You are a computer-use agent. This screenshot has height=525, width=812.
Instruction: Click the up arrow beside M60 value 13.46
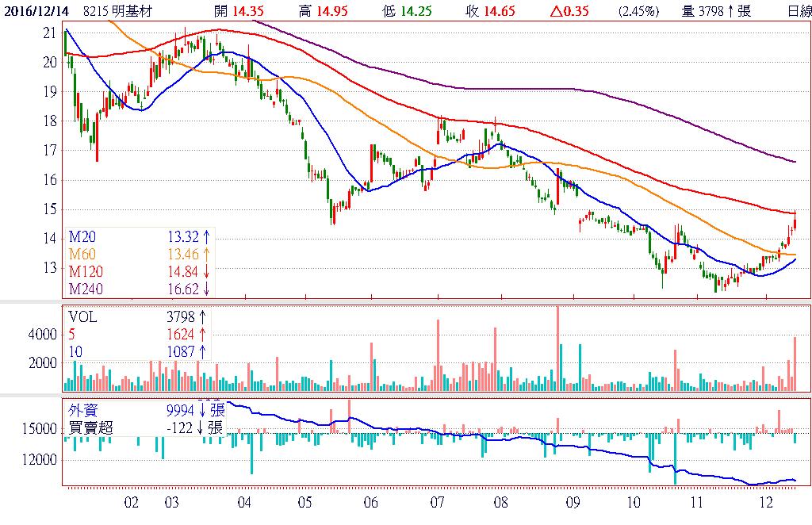point(206,254)
